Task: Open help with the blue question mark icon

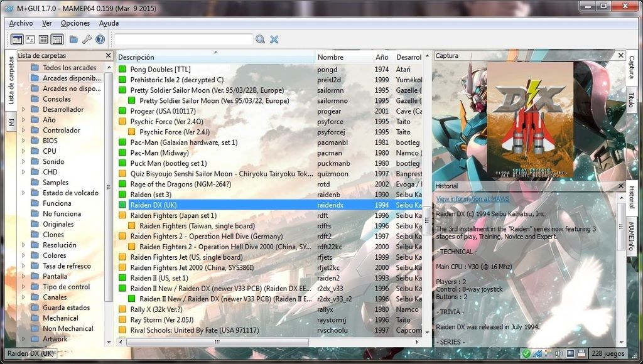Action: (100, 40)
